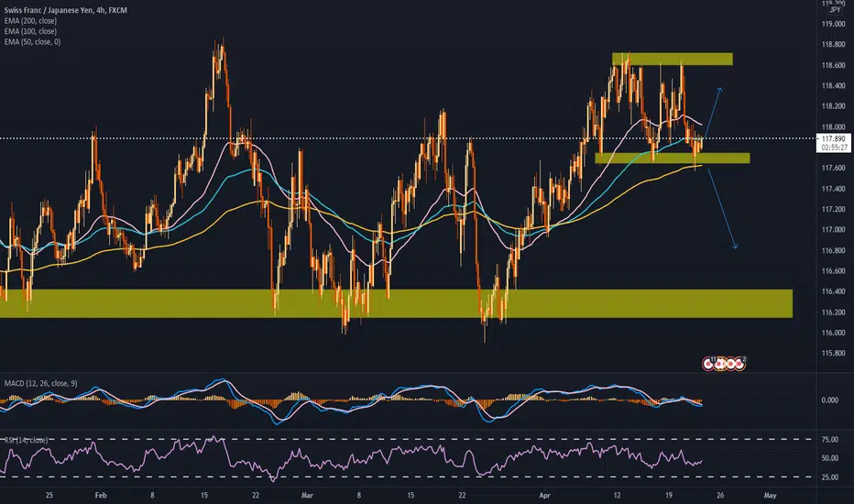
Task: Click the MACD 0.000 axis value
Action: click(829, 400)
